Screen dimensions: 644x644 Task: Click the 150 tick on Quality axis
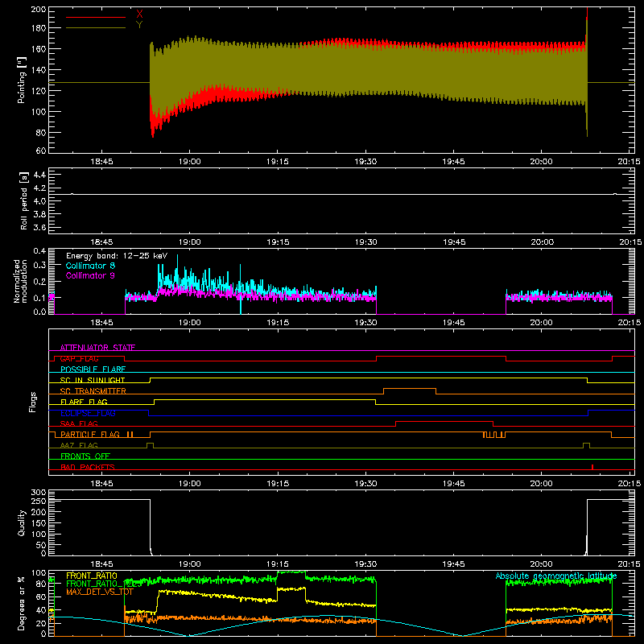39,523
